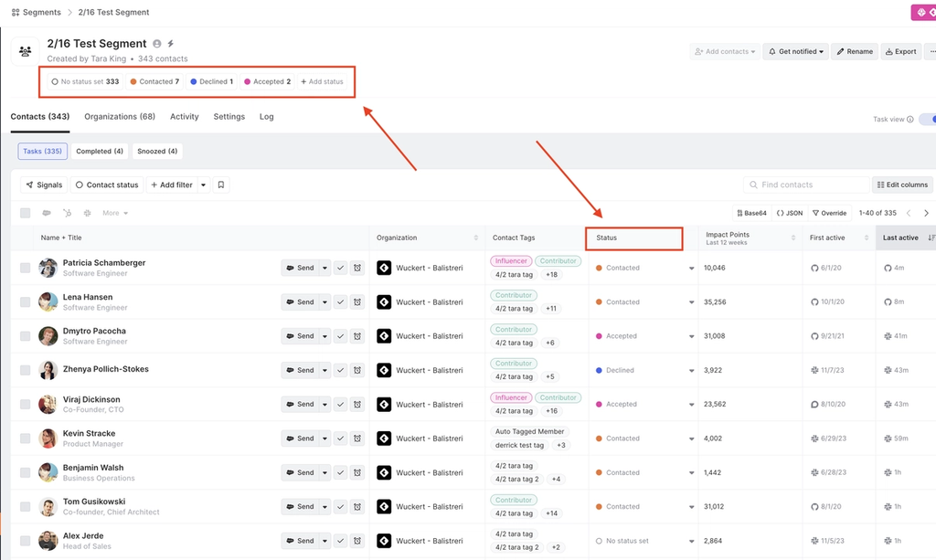Go to previous page of contacts arrow
This screenshot has width=936, height=560.
click(909, 213)
